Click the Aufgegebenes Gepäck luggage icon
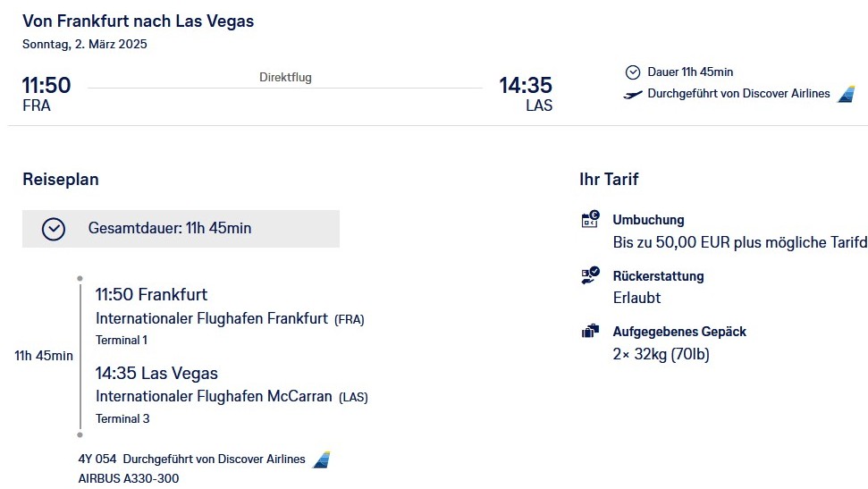Image resolution: width=868 pixels, height=489 pixels. tap(590, 331)
